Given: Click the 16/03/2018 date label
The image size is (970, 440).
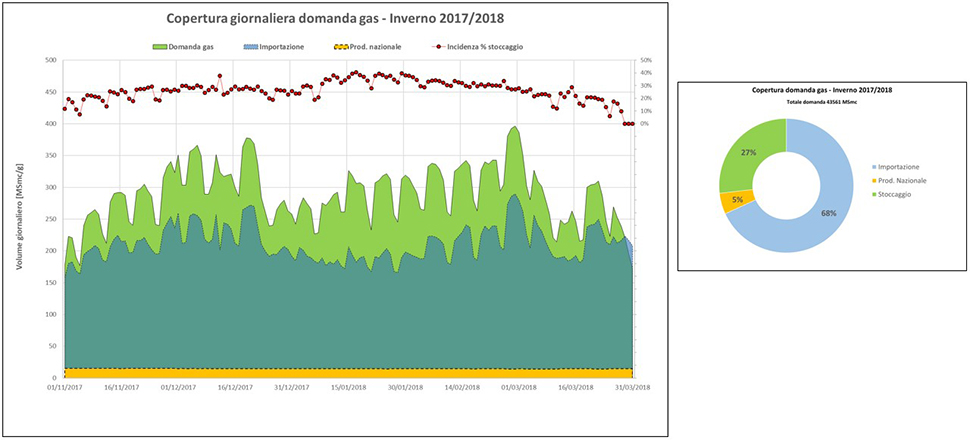Looking at the screenshot, I should point(577,387).
